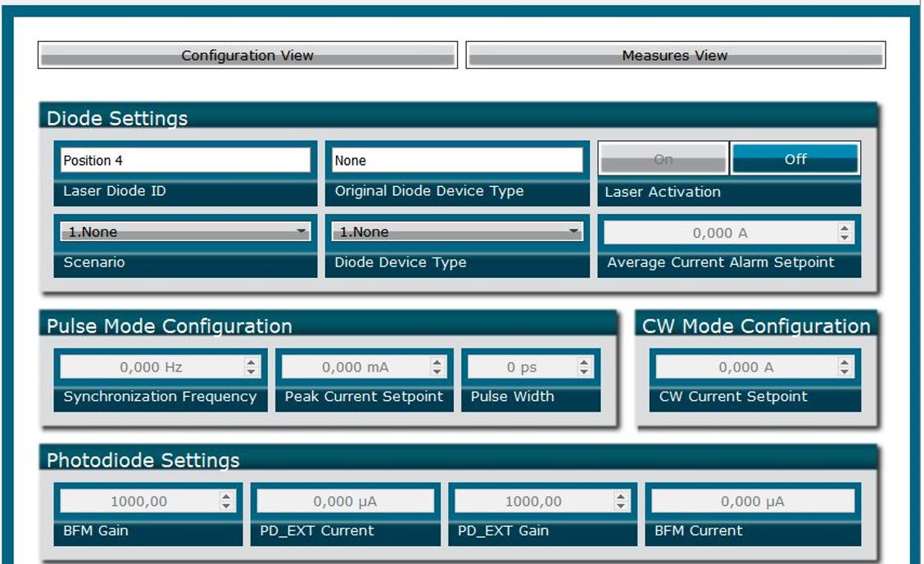Set laser activation to Off
The image size is (924, 564).
click(x=795, y=159)
